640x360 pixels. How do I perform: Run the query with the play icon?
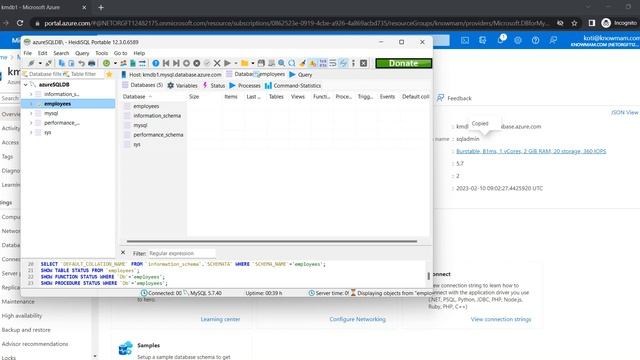(227, 63)
